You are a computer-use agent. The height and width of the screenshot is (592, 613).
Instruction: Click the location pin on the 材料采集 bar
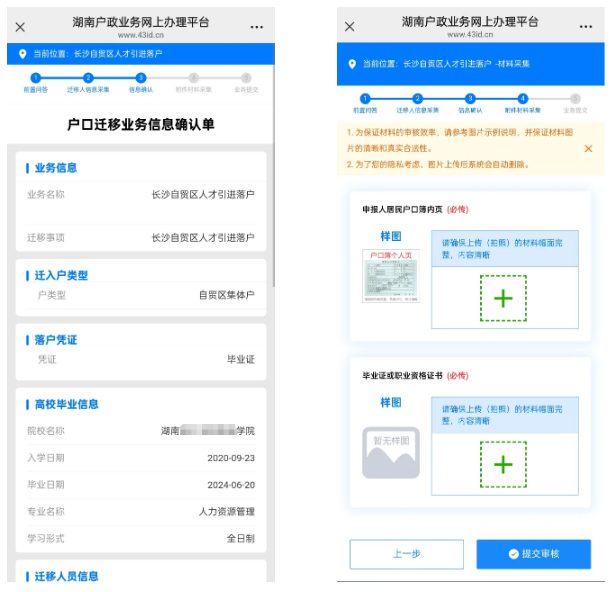(352, 64)
